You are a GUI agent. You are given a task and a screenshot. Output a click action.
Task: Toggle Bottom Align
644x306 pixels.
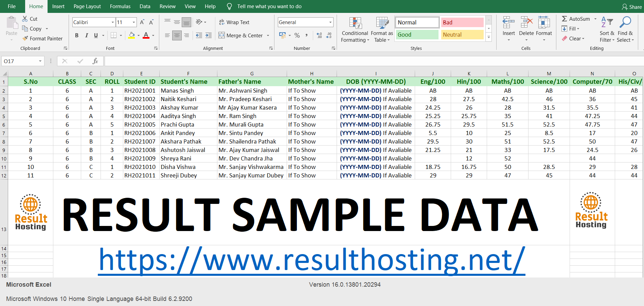pyautogui.click(x=186, y=22)
